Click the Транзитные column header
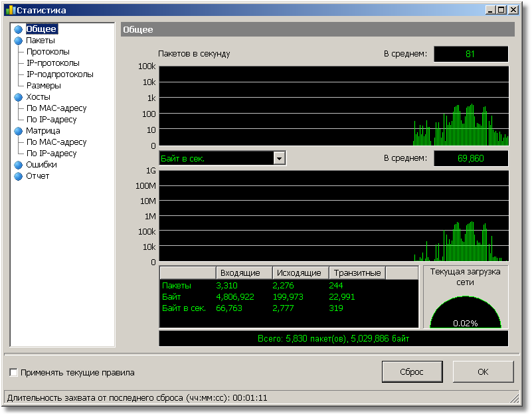532x416 pixels. tap(357, 272)
